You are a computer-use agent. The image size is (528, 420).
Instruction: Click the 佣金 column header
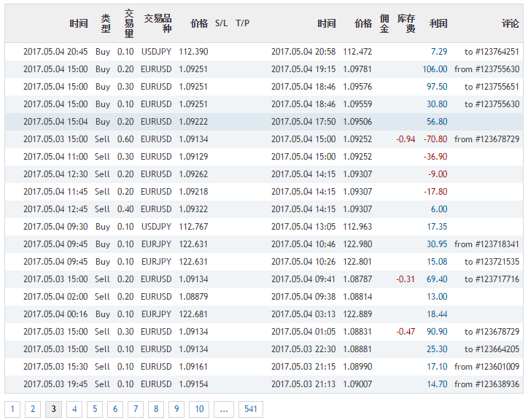[x=384, y=23]
